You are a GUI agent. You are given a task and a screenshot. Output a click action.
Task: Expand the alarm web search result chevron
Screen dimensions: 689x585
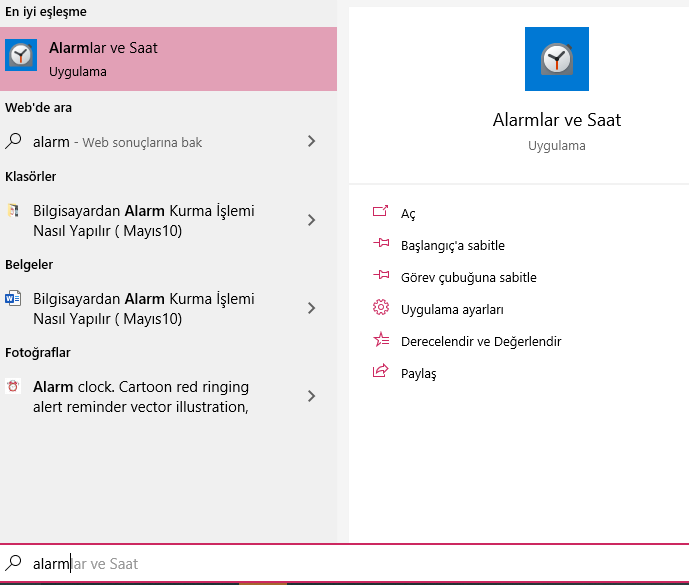[311, 141]
